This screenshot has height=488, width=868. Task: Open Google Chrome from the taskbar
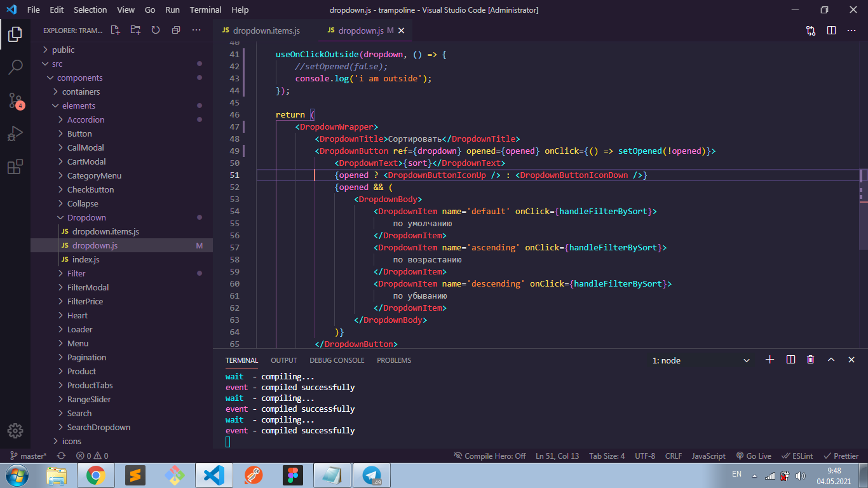[96, 475]
